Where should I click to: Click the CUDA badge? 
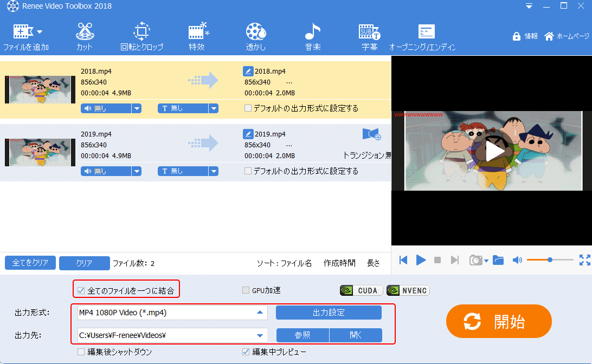coord(361,290)
